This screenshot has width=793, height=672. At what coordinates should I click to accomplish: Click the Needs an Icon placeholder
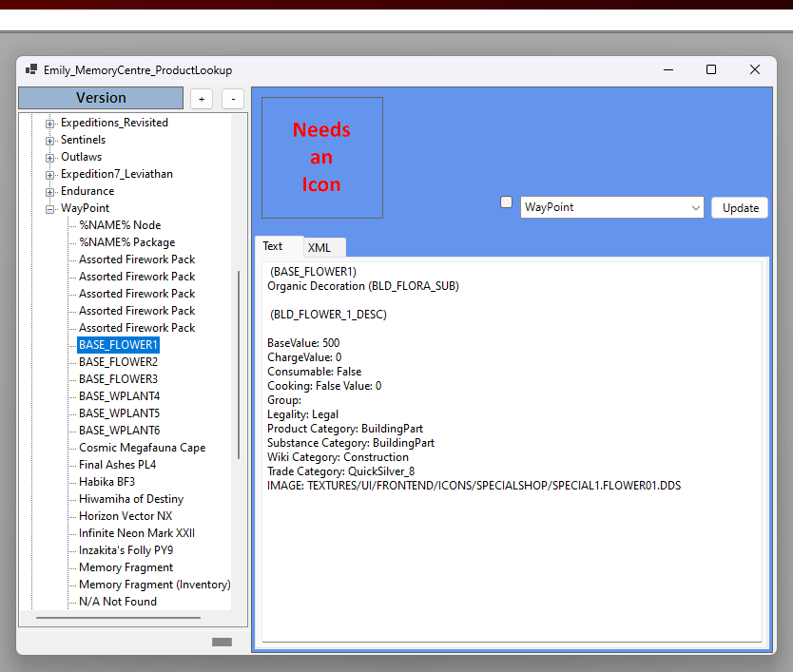322,158
